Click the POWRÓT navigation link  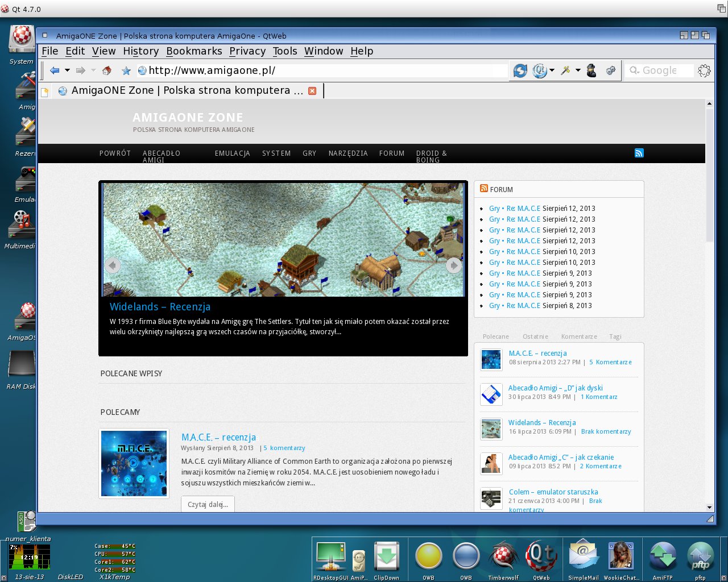[115, 153]
